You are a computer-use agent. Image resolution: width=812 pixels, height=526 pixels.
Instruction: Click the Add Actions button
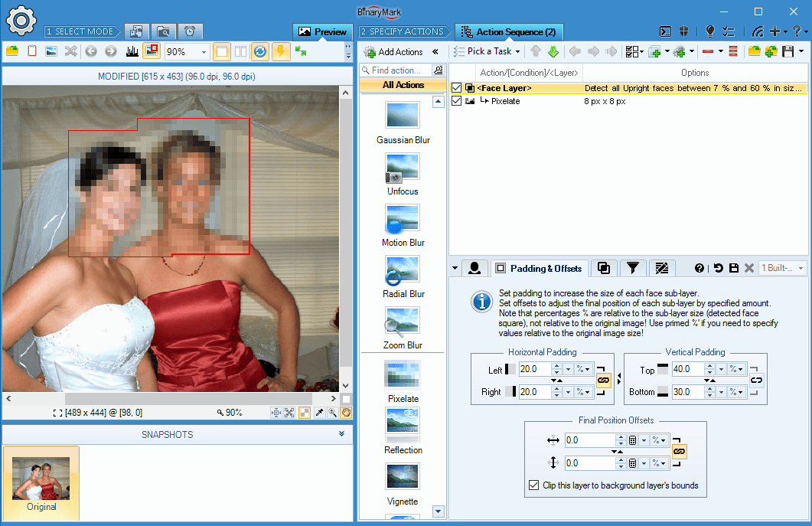393,52
